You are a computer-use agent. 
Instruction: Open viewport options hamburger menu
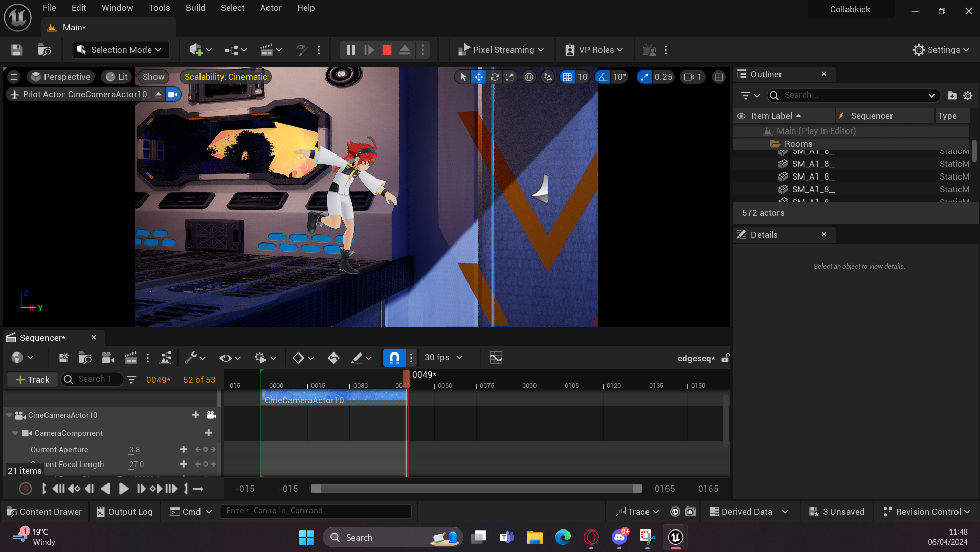[14, 77]
